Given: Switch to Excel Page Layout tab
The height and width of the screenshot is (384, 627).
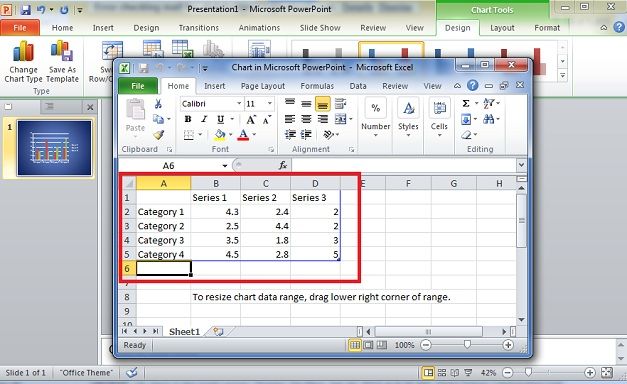Looking at the screenshot, I should click(263, 86).
